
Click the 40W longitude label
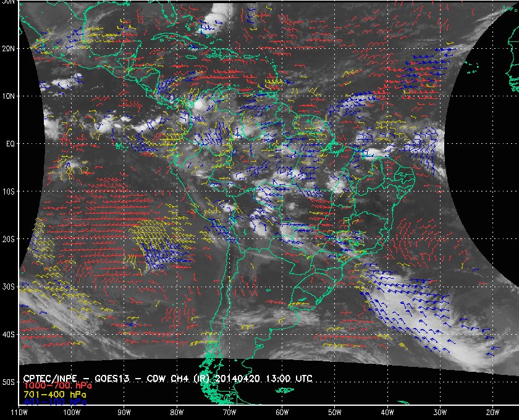pyautogui.click(x=387, y=413)
